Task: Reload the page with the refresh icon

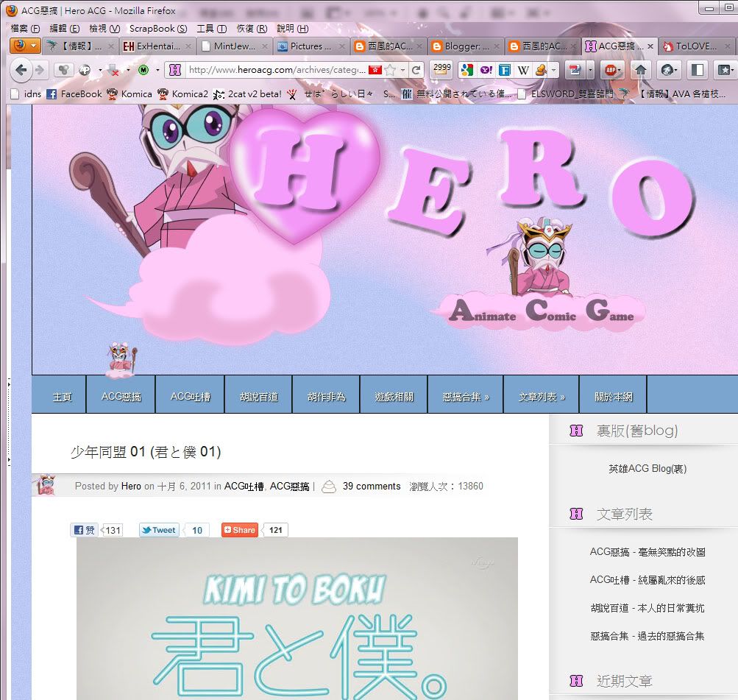Action: (416, 70)
